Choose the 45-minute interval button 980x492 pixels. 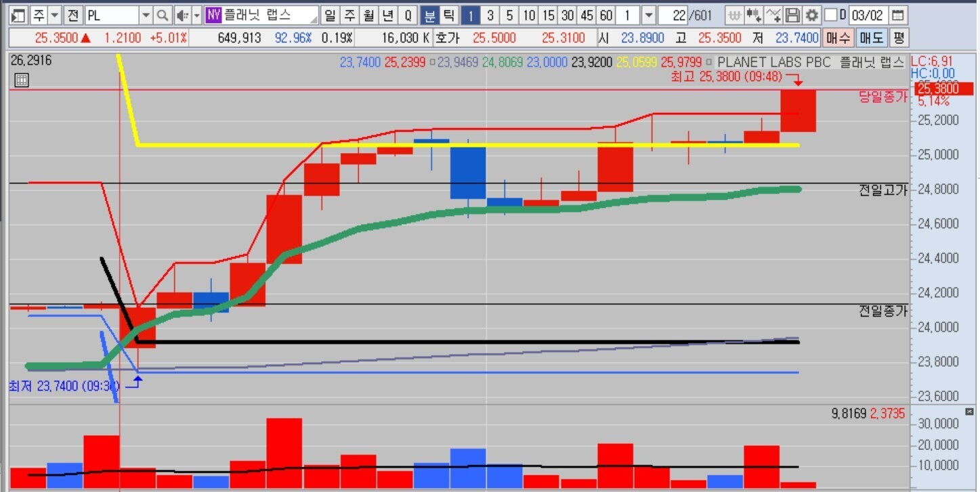pyautogui.click(x=587, y=15)
